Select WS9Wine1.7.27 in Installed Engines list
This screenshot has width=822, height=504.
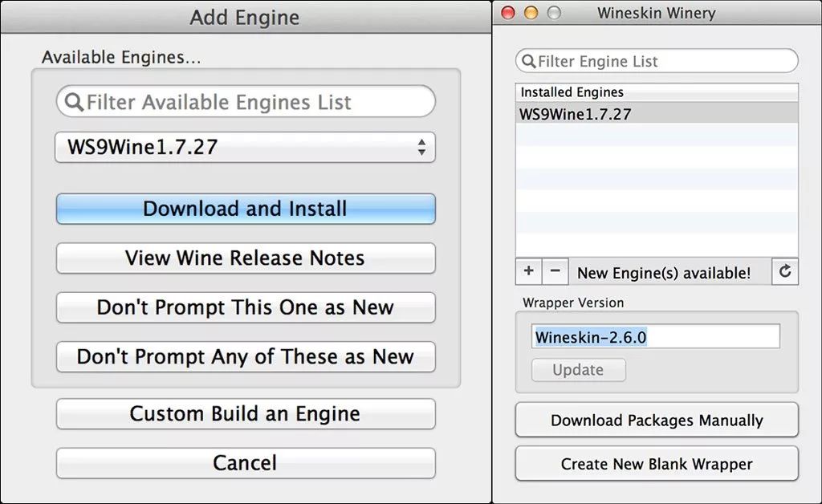pos(657,114)
